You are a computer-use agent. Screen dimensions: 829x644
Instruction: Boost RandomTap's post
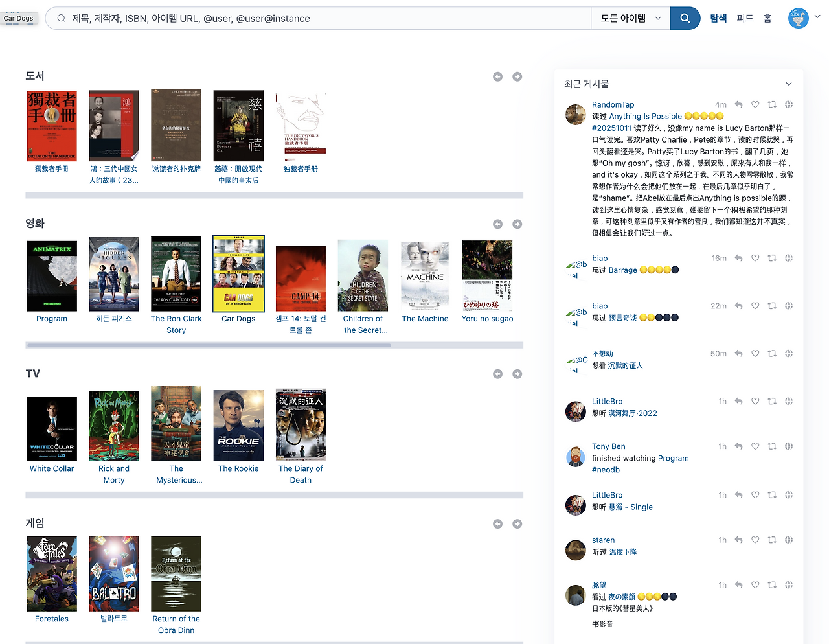772,104
